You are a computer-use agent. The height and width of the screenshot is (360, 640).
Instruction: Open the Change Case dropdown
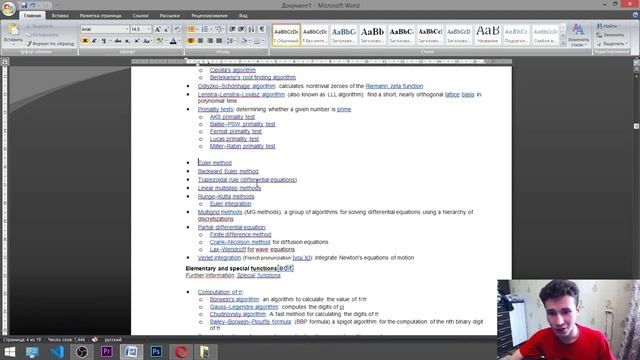tap(147, 41)
